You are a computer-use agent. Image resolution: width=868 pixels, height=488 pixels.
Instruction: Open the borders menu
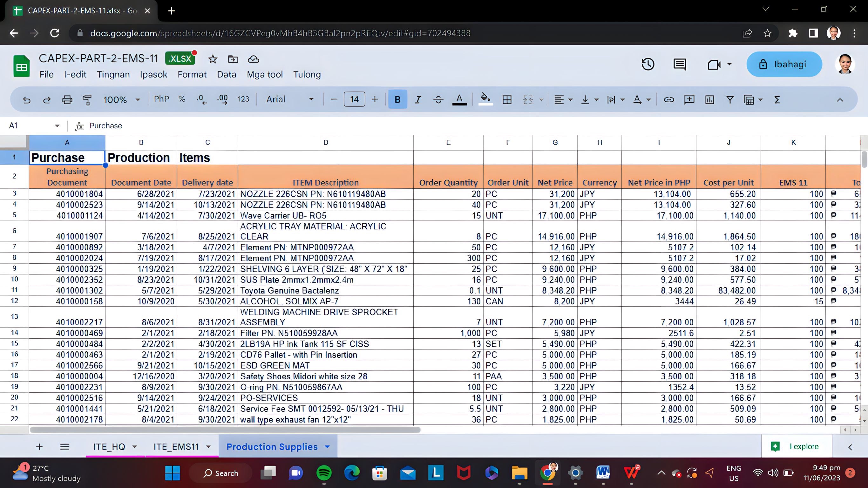tap(507, 99)
